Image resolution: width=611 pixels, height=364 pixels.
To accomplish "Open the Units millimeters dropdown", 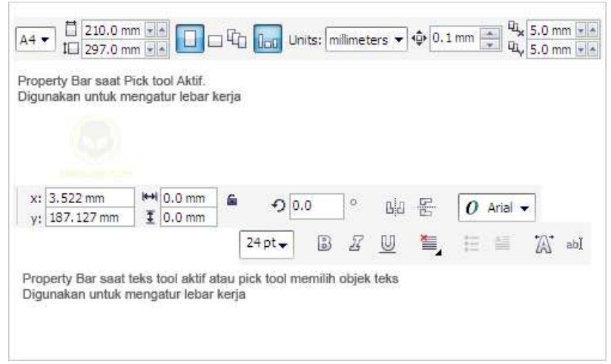I will (x=366, y=39).
